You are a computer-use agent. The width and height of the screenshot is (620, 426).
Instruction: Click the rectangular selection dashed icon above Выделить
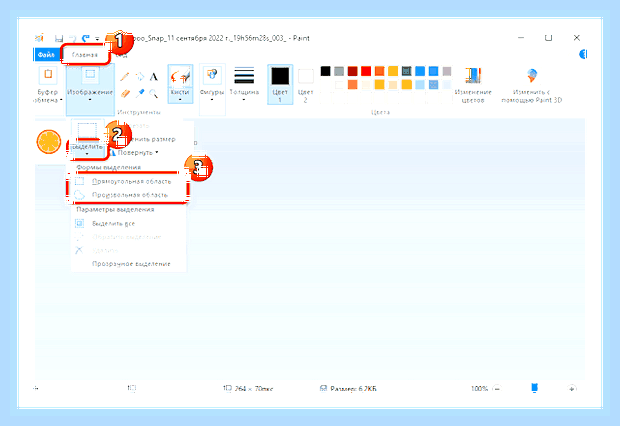(87, 131)
